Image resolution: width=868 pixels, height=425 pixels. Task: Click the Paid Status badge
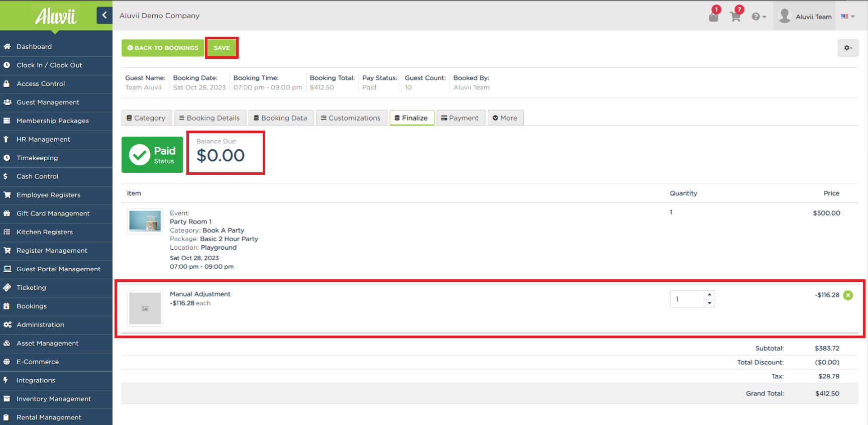(x=152, y=155)
